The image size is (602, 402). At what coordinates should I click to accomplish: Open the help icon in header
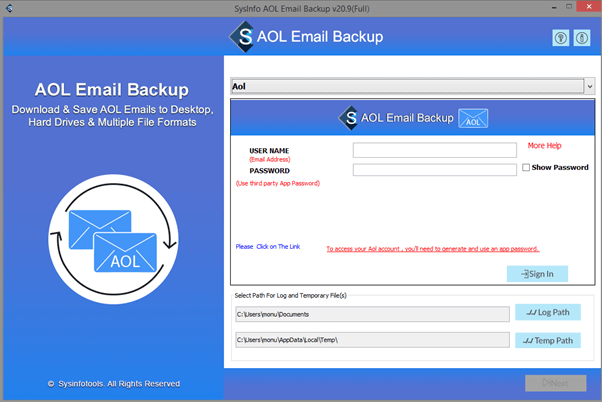pos(561,38)
